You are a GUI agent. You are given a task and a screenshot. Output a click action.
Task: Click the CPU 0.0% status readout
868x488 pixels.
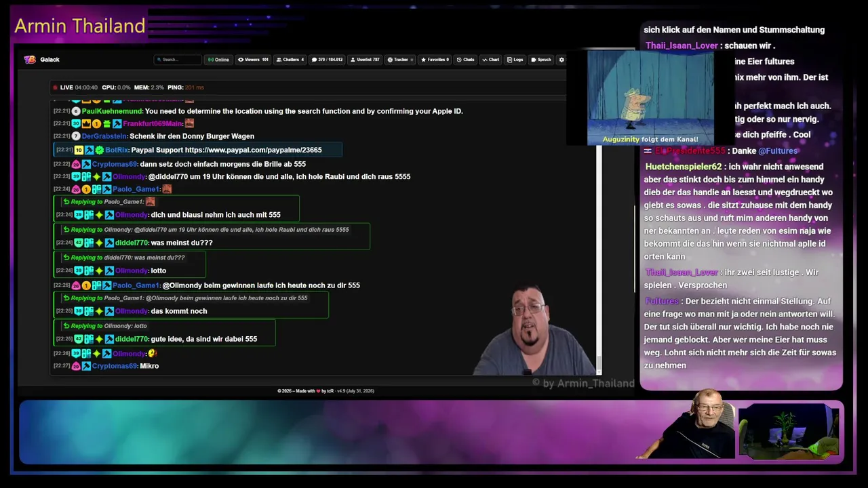[x=116, y=87]
